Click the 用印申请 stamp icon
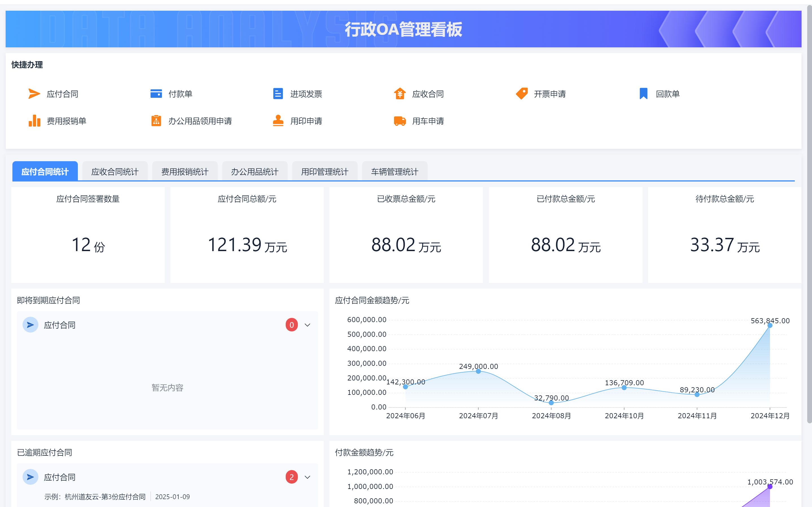 (278, 121)
